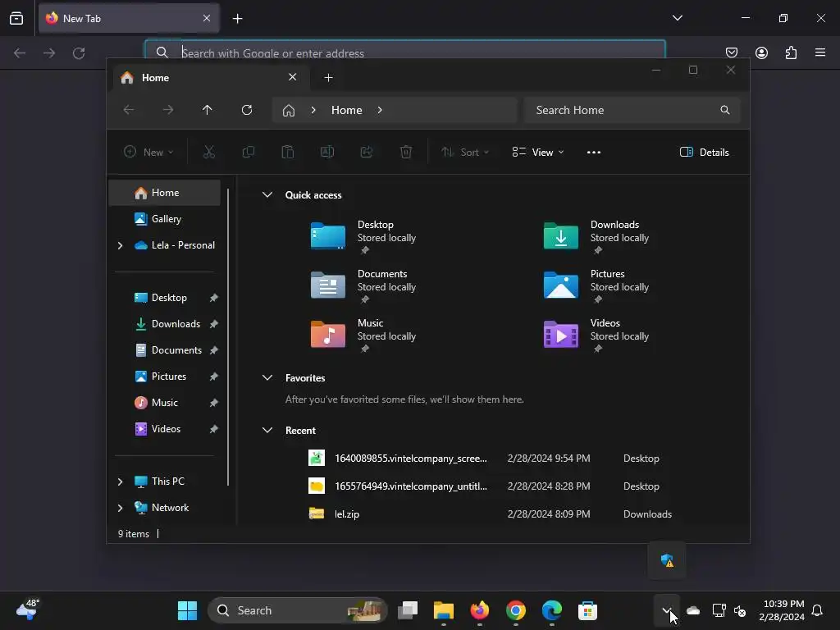Collapse the Recent section
This screenshot has width=840, height=630.
tap(267, 430)
